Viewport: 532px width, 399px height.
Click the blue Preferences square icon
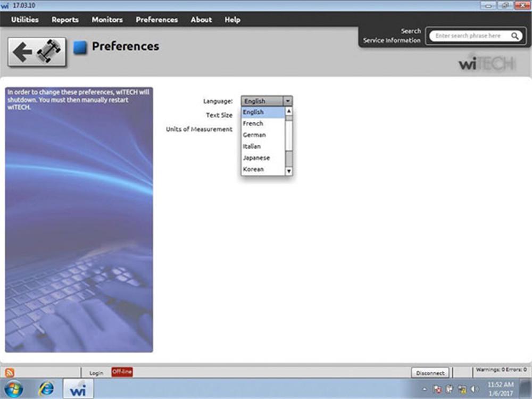[80, 47]
